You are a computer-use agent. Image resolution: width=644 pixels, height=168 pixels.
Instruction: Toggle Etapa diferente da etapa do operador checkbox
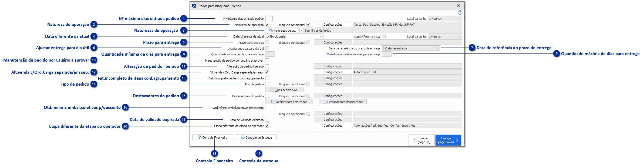point(267,126)
